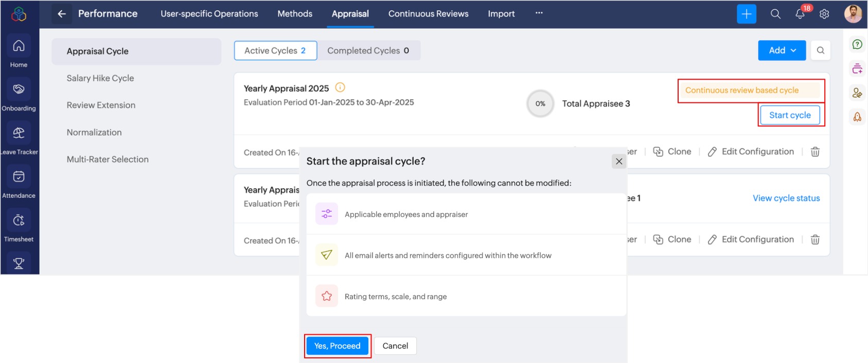The width and height of the screenshot is (868, 363).
Task: Click Cancel in the dialog
Action: (395, 346)
